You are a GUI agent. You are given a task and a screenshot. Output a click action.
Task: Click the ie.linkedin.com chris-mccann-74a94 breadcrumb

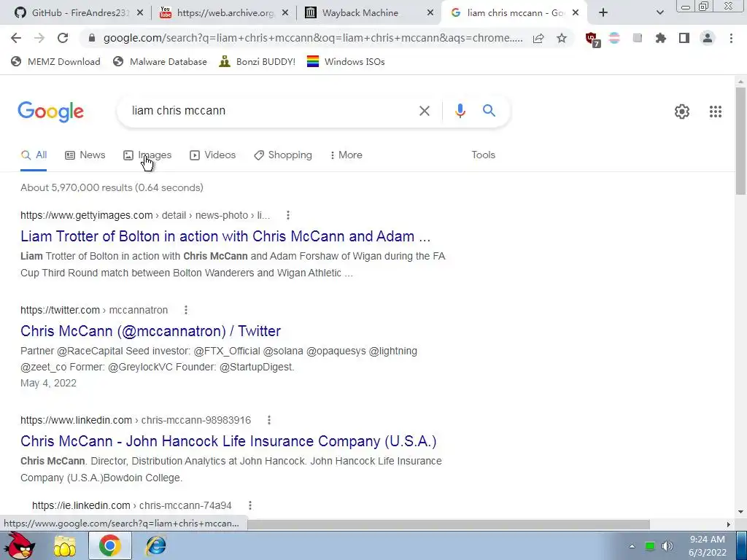tap(132, 505)
